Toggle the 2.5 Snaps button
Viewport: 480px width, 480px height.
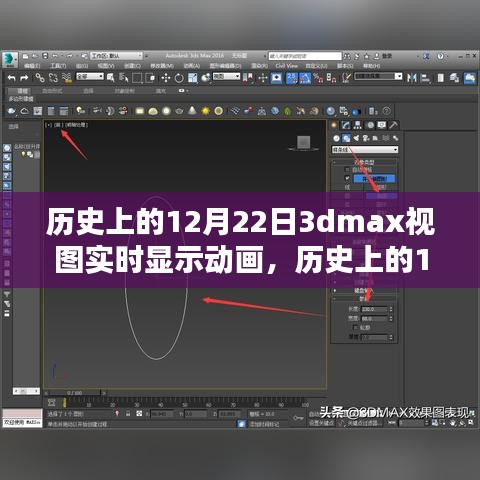292,78
